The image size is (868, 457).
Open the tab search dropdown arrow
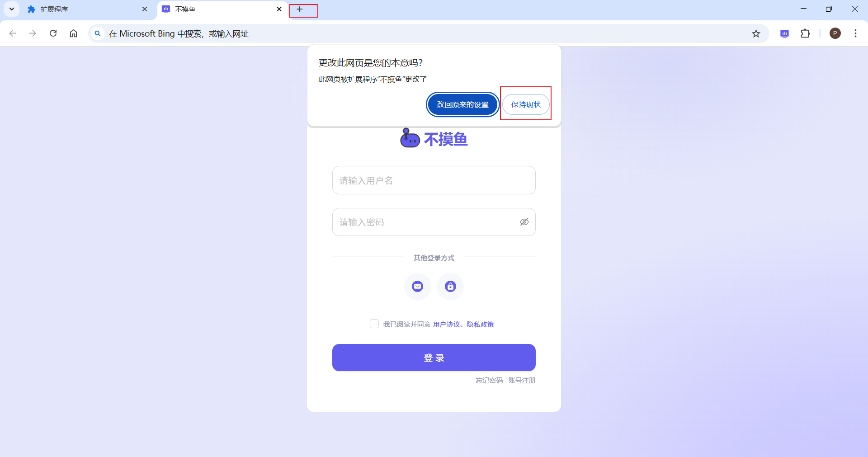pyautogui.click(x=12, y=9)
